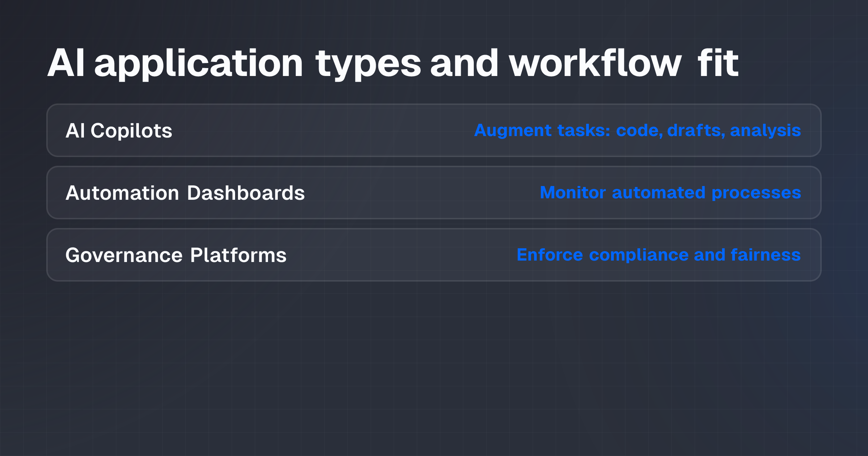Click 'Augment tasks: code, drafts, analysis' text
868x456 pixels.
pos(638,130)
